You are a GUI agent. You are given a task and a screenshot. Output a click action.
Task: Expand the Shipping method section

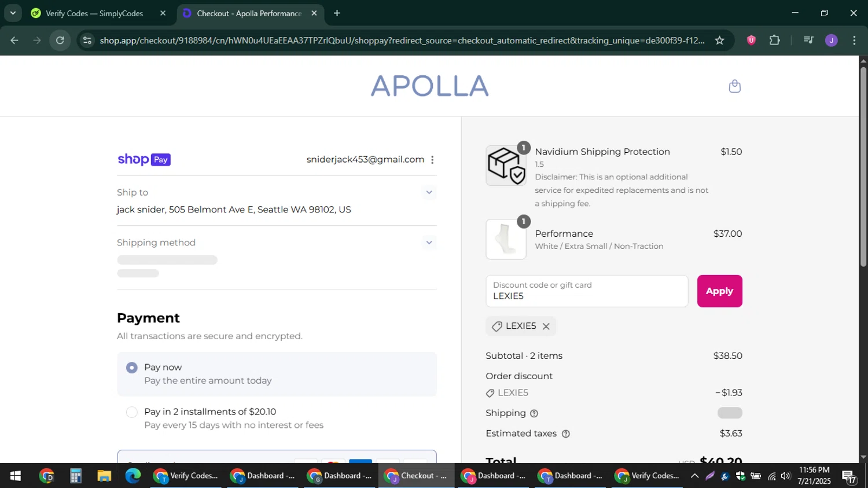tap(429, 243)
